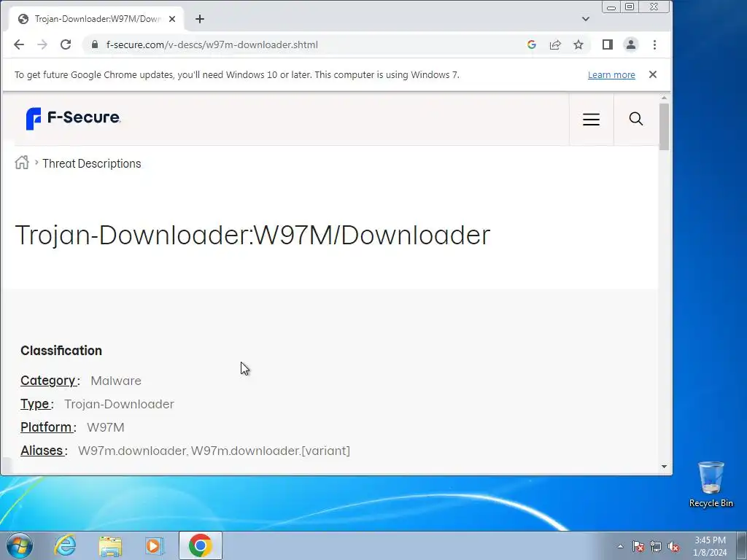Open the Recycle Bin on the desktop

tap(711, 484)
